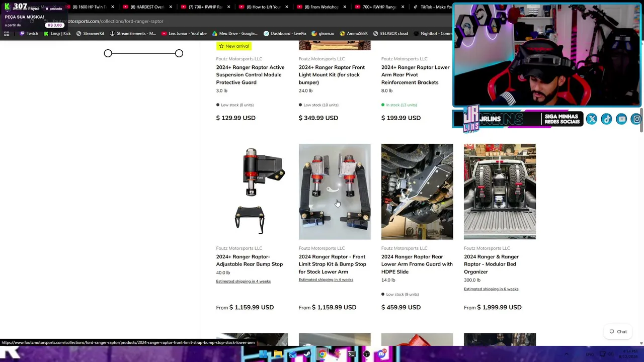
Task: Open the Front Limit Strap Kit product image
Action: [x=335, y=192]
